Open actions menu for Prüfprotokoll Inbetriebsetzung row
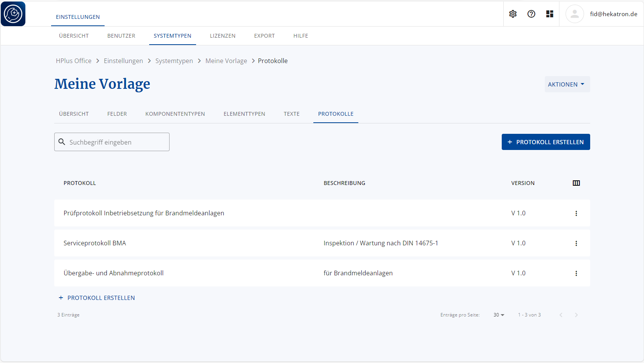644x363 pixels. point(576,213)
